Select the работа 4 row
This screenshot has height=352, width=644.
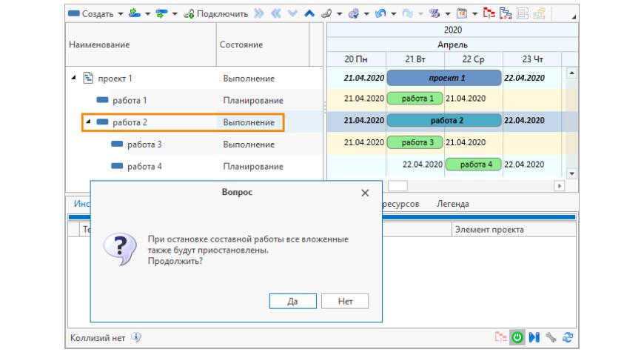[194, 166]
